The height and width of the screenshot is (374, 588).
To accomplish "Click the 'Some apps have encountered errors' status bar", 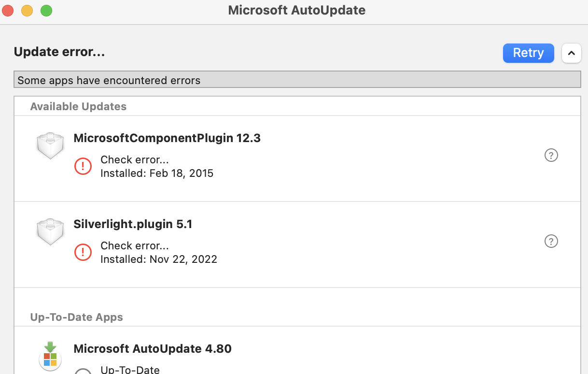I will coord(297,80).
